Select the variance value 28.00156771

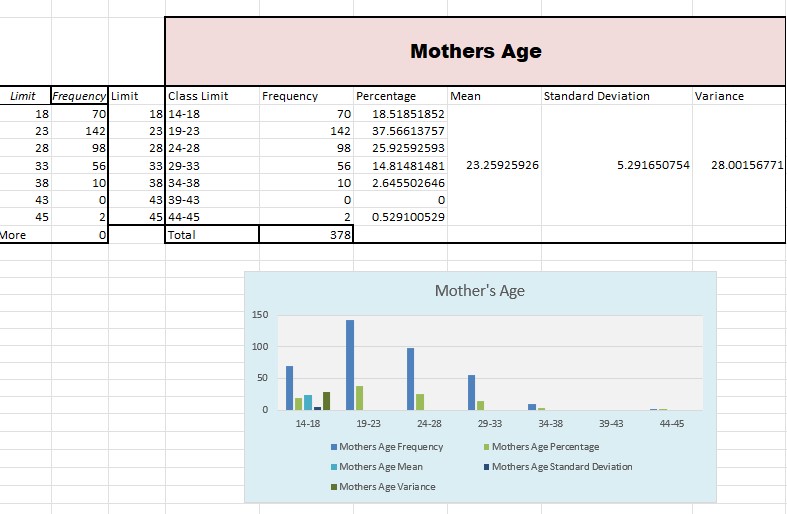739,165
